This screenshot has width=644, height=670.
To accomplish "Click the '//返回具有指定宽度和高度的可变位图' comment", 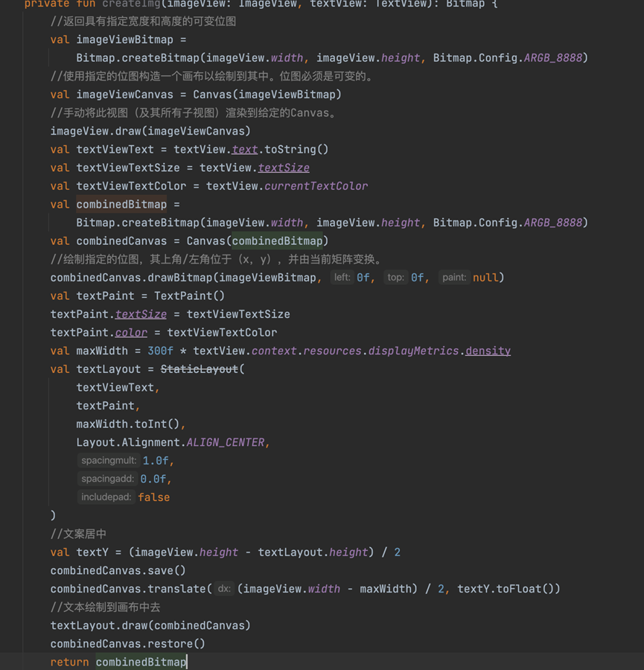I will coord(143,22).
